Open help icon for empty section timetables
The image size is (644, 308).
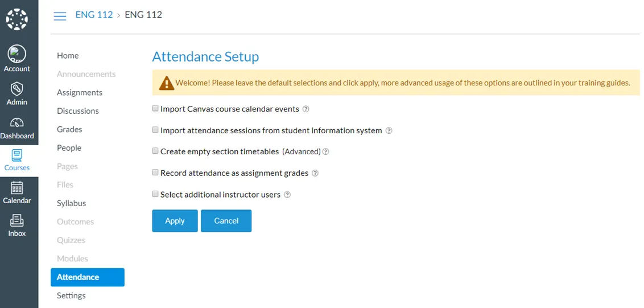tap(325, 152)
